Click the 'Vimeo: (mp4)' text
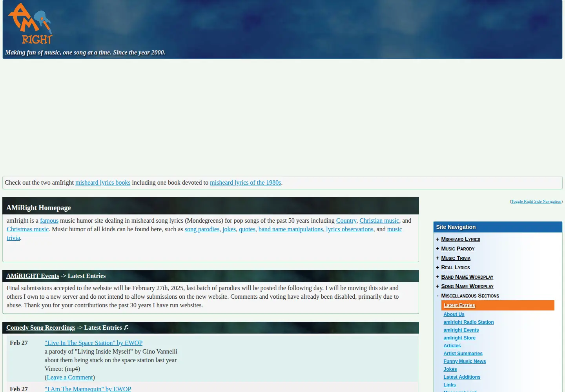The image size is (565, 392). [62, 369]
